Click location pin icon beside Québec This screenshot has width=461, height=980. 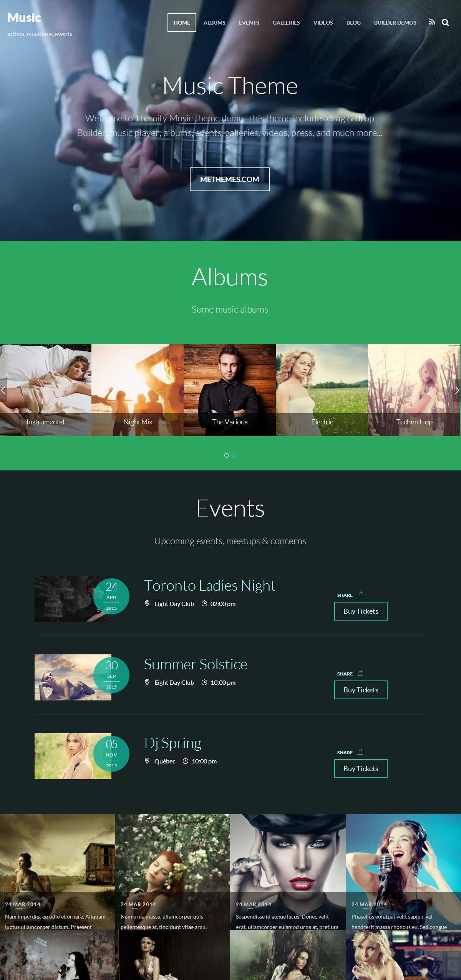coord(147,761)
